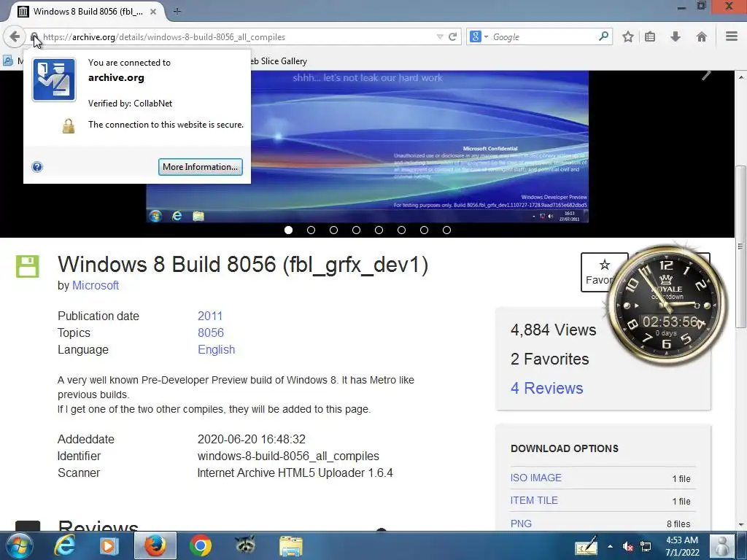This screenshot has width=747, height=560.
Task: Reload the page with refresh icon
Action: click(x=452, y=36)
